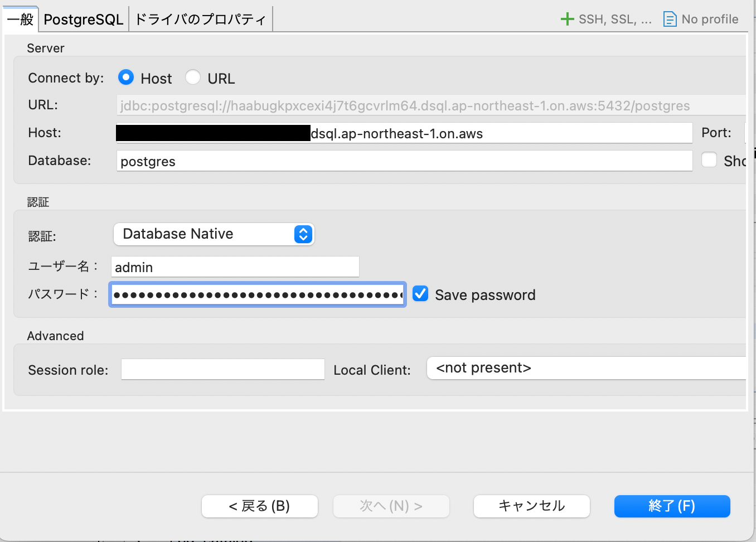Screen dimensions: 756x542
Task: Click the キャンセル button
Action: tap(532, 506)
